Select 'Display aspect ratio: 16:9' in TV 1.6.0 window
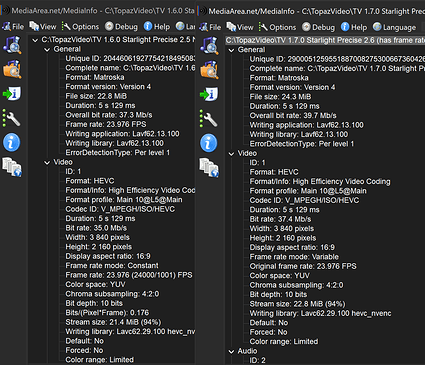Viewport: 425px width, 365px height. tap(108, 256)
